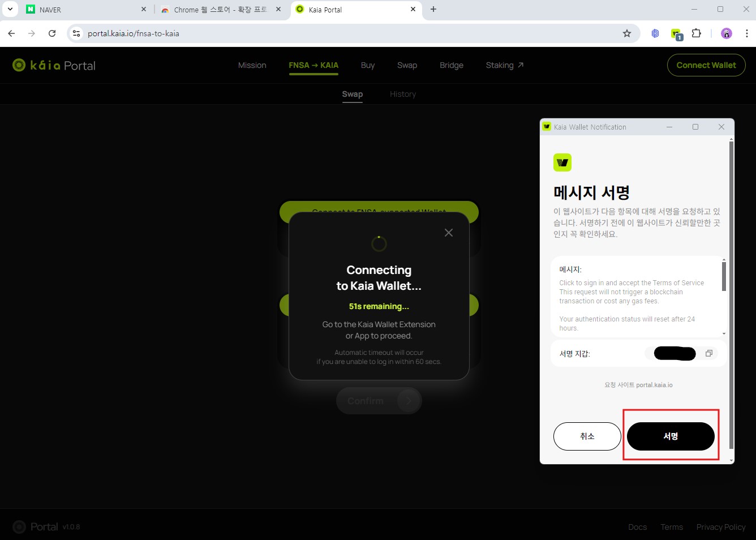Close the Kaia Wallet Notification window

(721, 127)
